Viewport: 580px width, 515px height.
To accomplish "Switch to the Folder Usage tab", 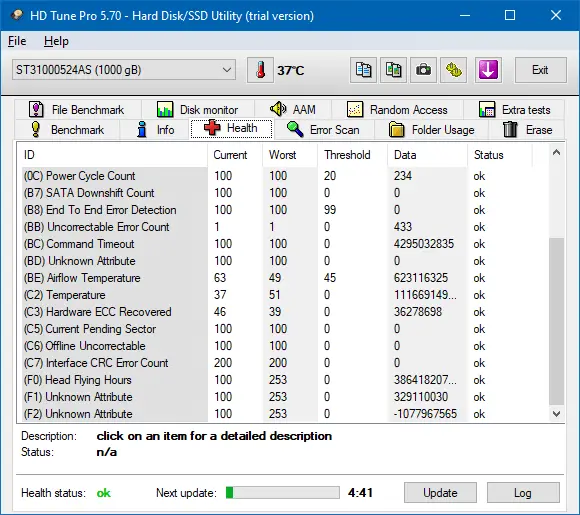I will pyautogui.click(x=432, y=130).
